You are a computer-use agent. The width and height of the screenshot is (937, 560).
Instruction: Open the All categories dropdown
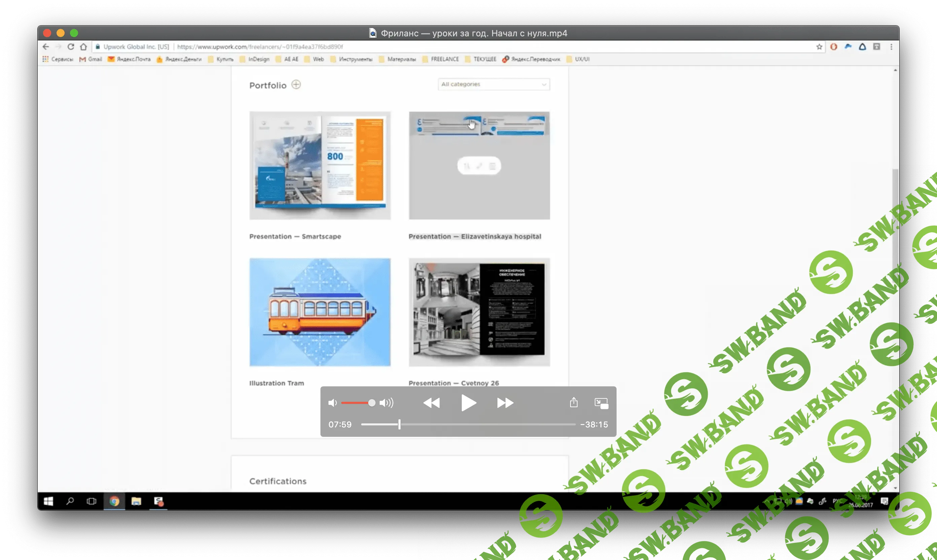(494, 84)
